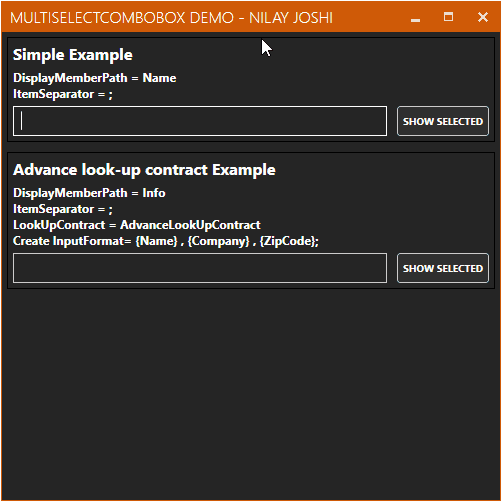Maximize the MultiSelectComboBox Demo window
Image resolution: width=502 pixels, height=502 pixels.
(448, 17)
